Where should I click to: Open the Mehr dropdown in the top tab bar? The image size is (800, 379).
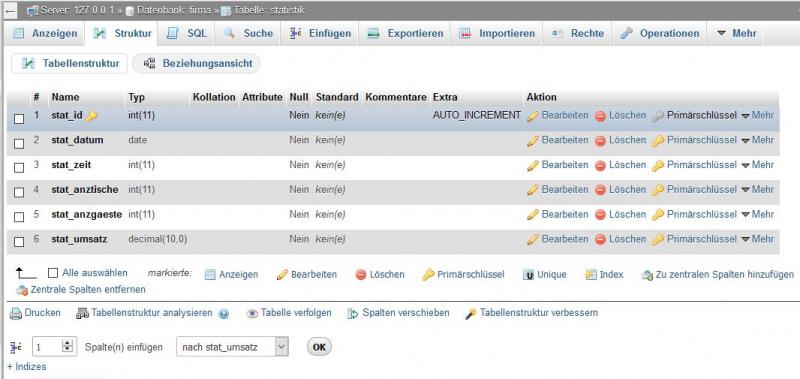737,33
